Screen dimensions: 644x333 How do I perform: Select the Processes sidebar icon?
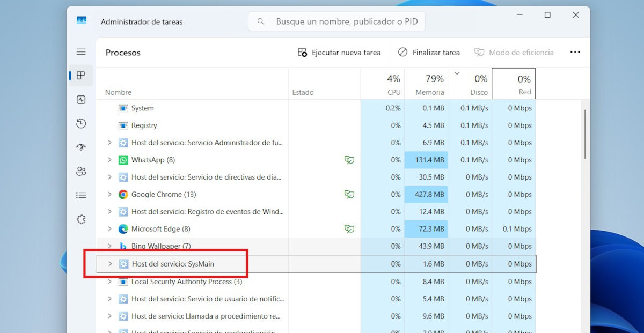tap(81, 76)
